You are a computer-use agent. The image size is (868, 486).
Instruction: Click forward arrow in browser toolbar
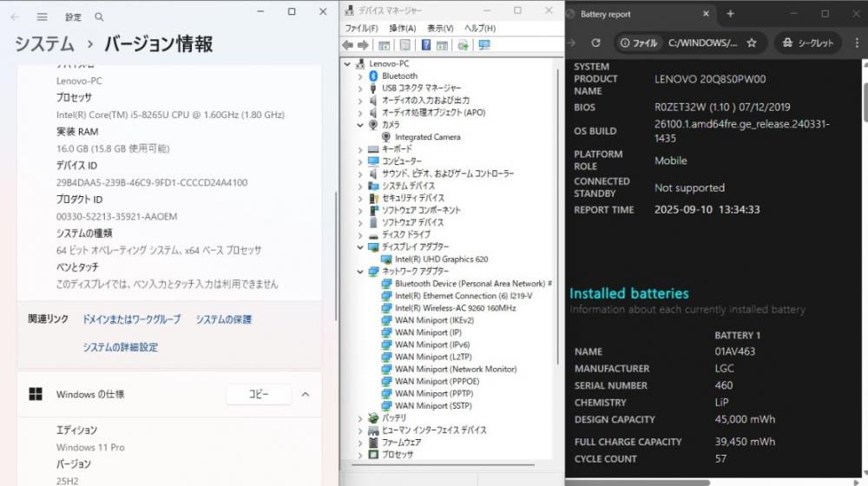572,43
